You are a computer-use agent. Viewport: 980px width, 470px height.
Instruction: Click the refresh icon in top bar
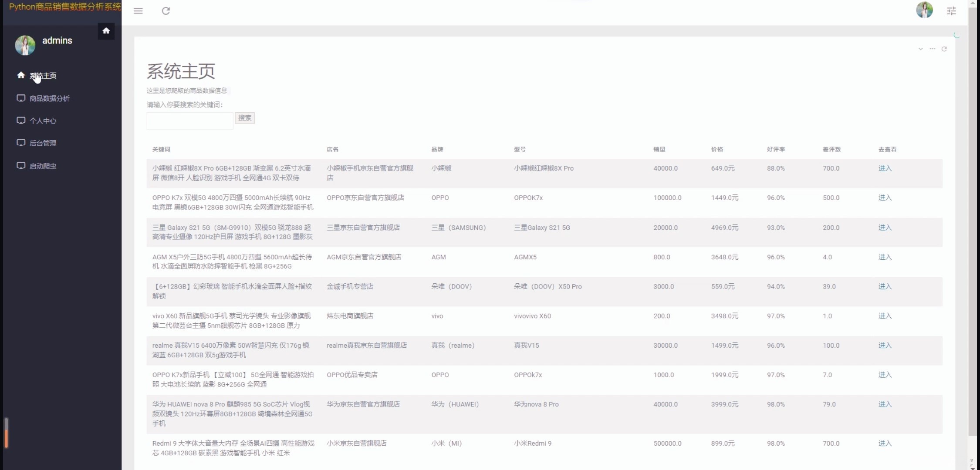coord(166,11)
